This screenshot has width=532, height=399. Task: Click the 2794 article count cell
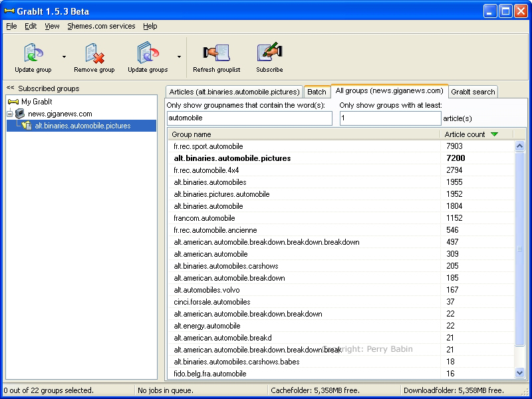(454, 170)
